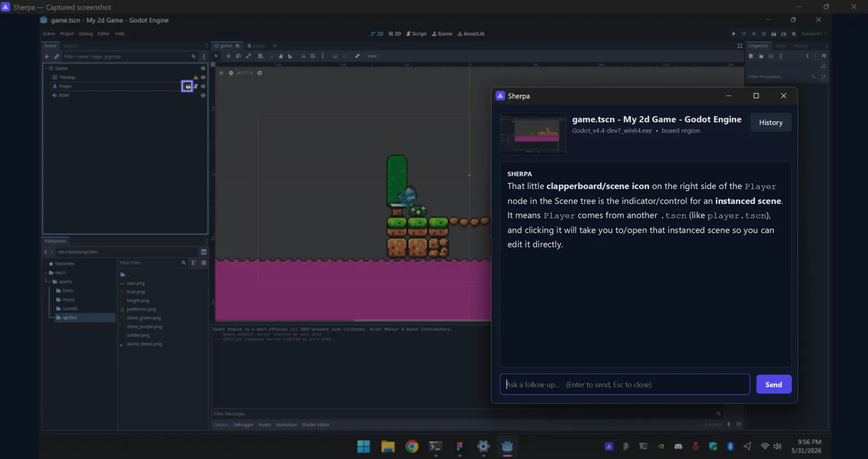This screenshot has width=868, height=459.
Task: Send the follow-up message in Sherpa
Action: (x=774, y=384)
